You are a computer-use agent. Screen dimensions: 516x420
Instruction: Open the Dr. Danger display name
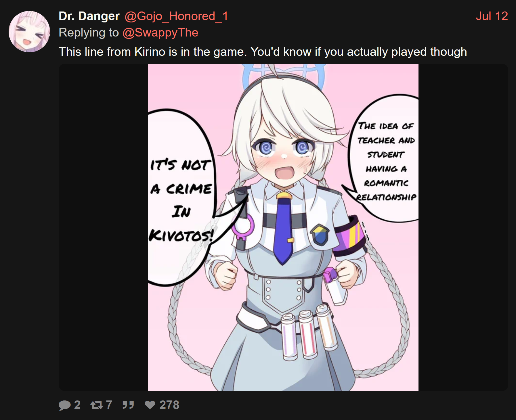tap(89, 16)
